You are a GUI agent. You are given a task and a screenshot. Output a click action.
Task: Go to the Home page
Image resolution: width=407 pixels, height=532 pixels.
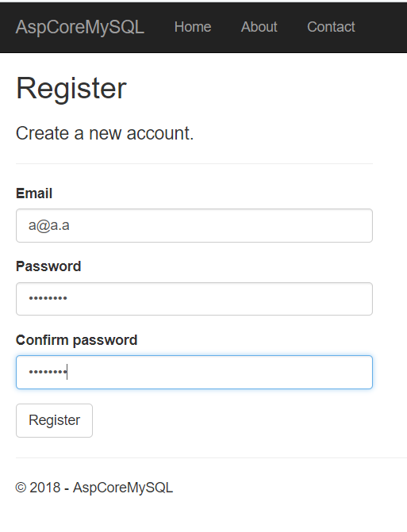(193, 27)
